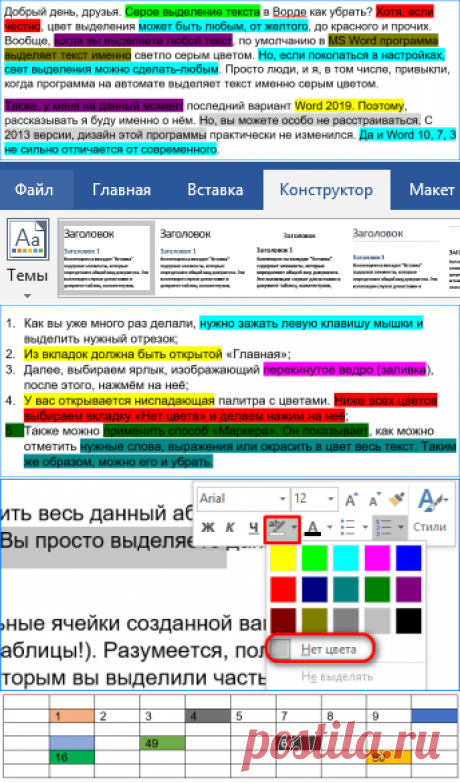The image size is (460, 782).
Task: Pick the light gray palette swatch
Action: coord(377,621)
